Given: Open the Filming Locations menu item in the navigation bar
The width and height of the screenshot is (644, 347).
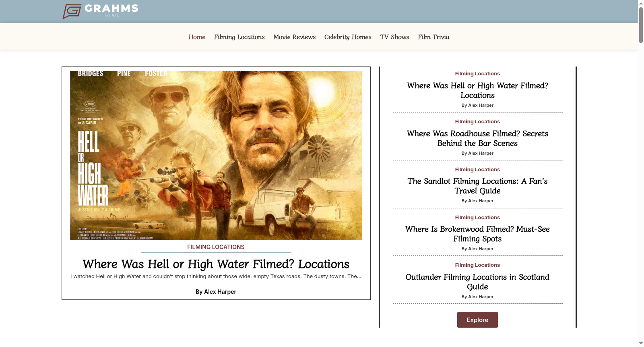Looking at the screenshot, I should tap(239, 37).
